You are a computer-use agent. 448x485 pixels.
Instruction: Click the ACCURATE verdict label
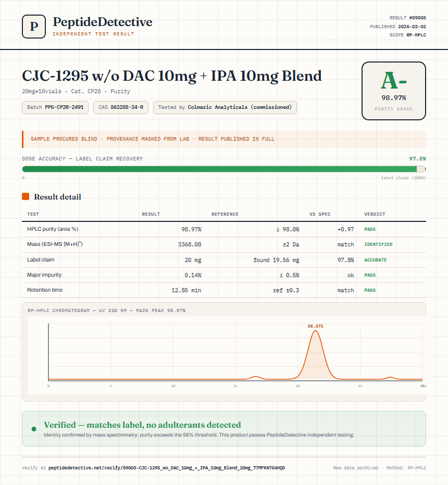pyautogui.click(x=375, y=260)
